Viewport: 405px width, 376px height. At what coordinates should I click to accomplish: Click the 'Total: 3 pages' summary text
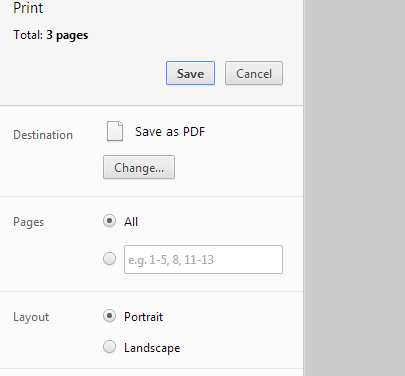click(x=51, y=35)
